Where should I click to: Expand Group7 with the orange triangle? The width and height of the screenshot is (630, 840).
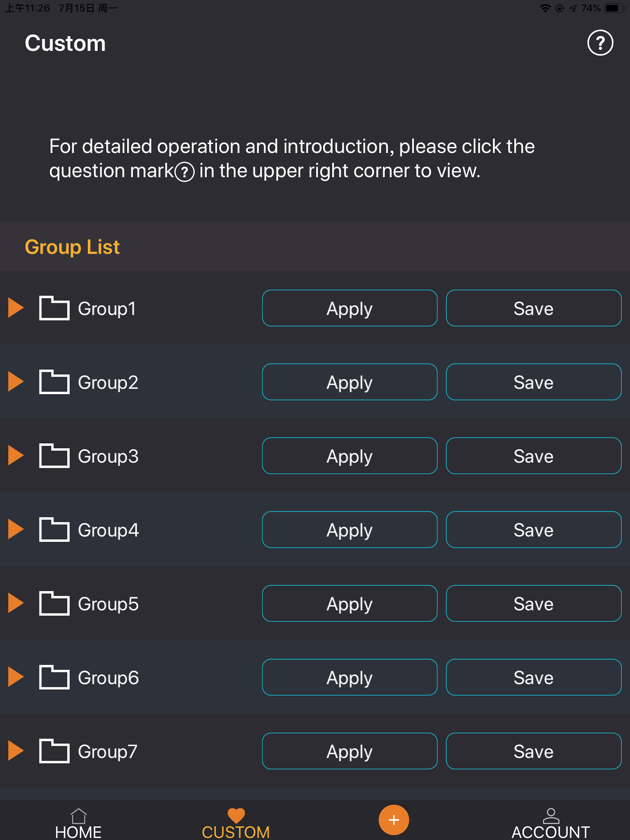pyautogui.click(x=16, y=751)
